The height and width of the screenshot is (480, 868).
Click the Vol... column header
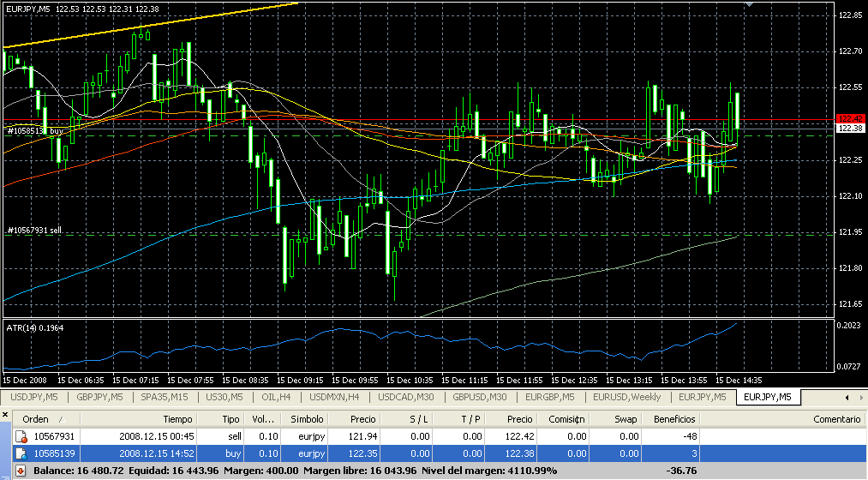pyautogui.click(x=263, y=419)
